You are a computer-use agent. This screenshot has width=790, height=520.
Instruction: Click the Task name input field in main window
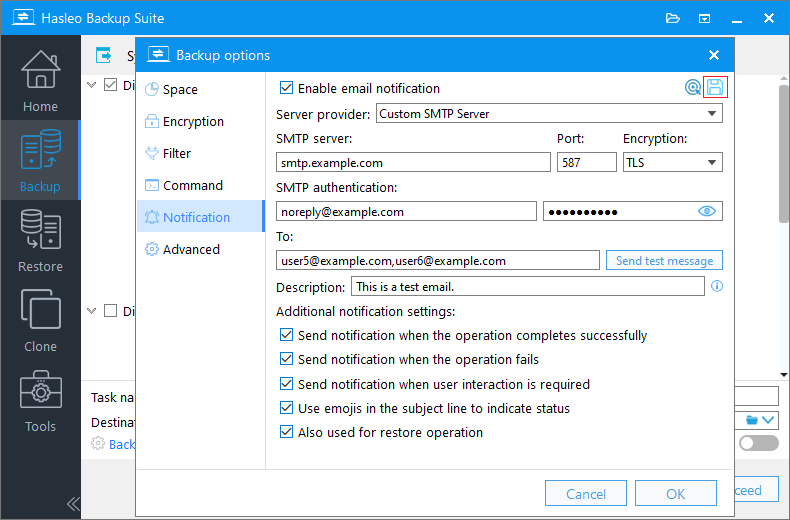coord(757,396)
